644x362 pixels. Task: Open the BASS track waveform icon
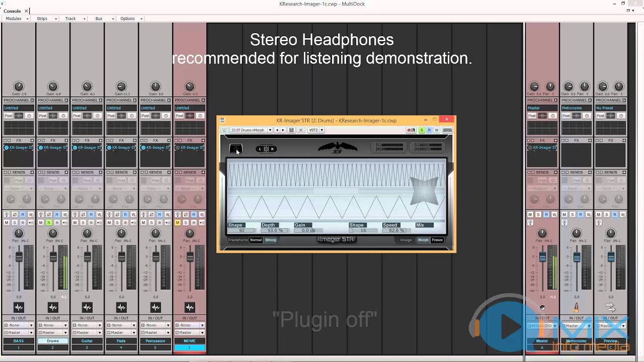[x=19, y=307]
